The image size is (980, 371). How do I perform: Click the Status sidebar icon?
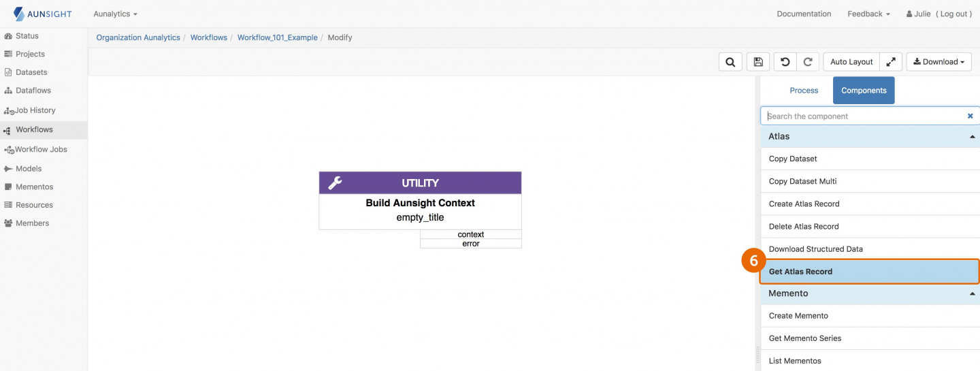point(8,36)
